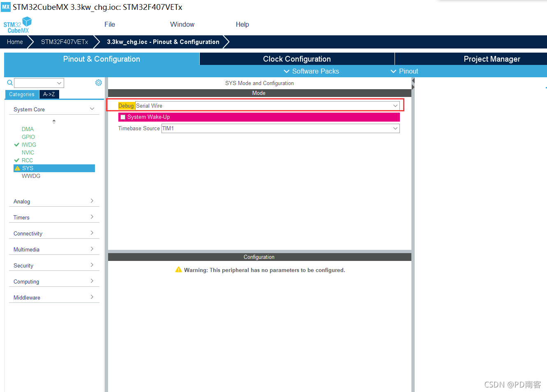Image resolution: width=547 pixels, height=392 pixels.
Task: Open the File menu
Action: (110, 24)
